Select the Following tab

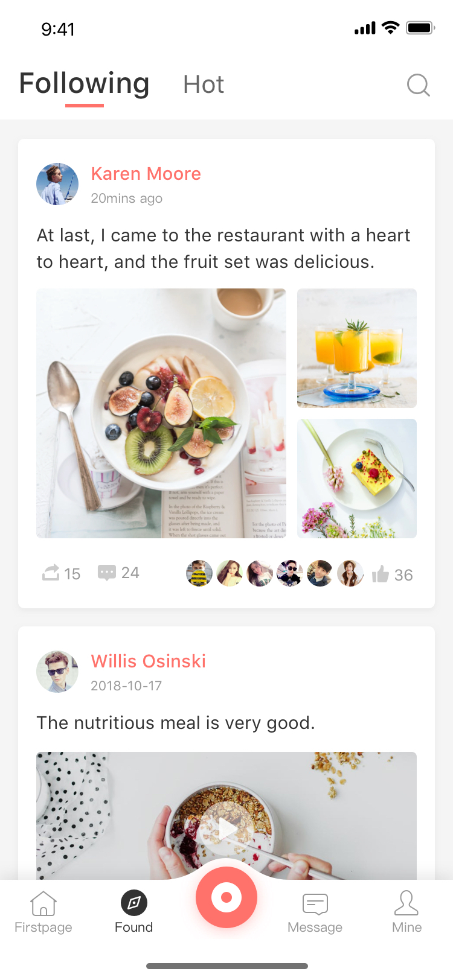(85, 83)
